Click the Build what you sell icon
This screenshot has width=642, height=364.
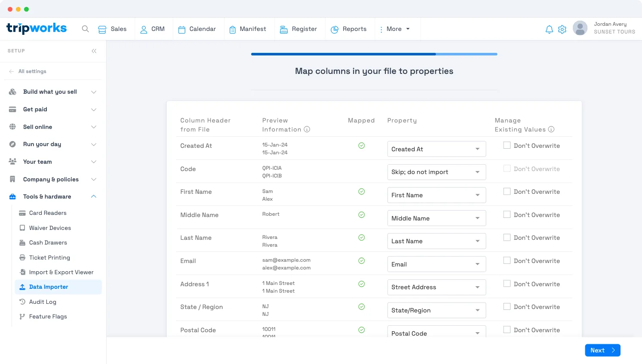(12, 92)
